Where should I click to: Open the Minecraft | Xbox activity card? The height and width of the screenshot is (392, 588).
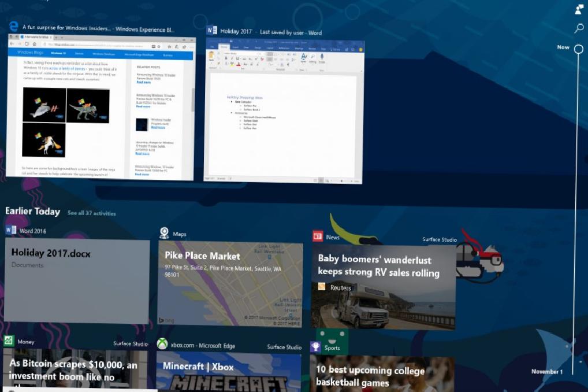(229, 372)
